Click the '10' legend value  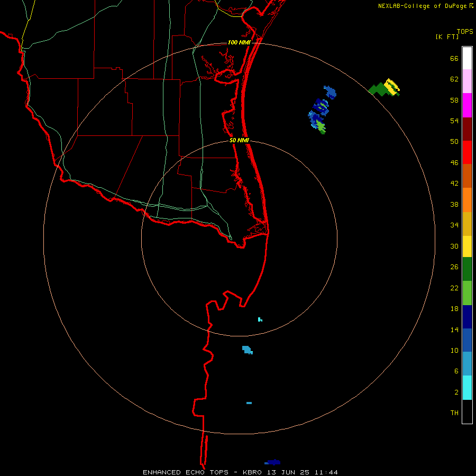(x=454, y=351)
